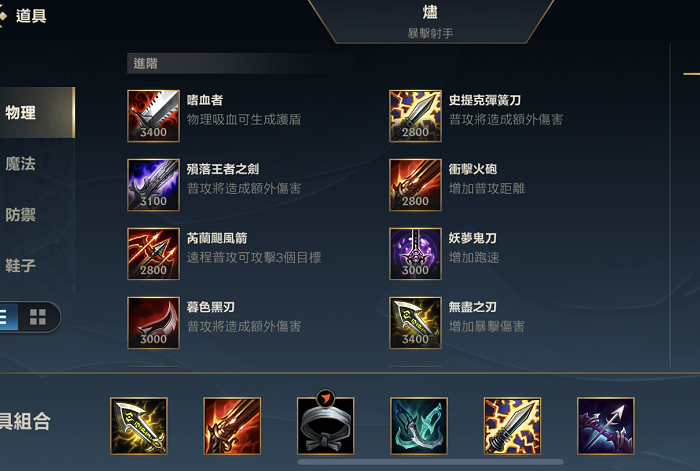Switch to list view layout
The width and height of the screenshot is (700, 471).
point(7,317)
